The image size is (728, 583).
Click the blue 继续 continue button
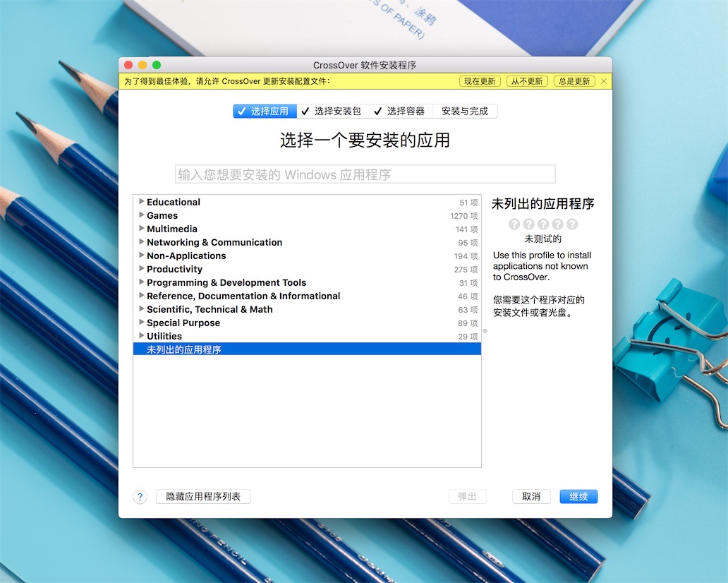click(578, 497)
